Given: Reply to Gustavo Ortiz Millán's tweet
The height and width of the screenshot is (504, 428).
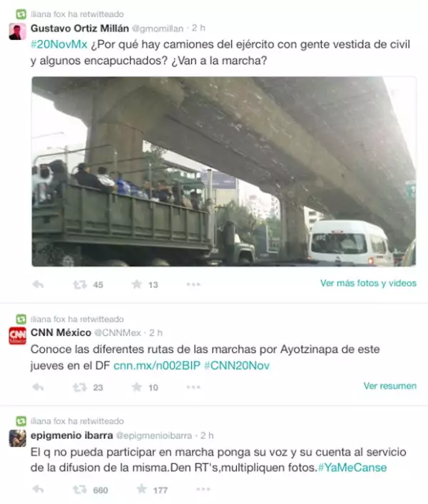Looking at the screenshot, I should (x=39, y=284).
